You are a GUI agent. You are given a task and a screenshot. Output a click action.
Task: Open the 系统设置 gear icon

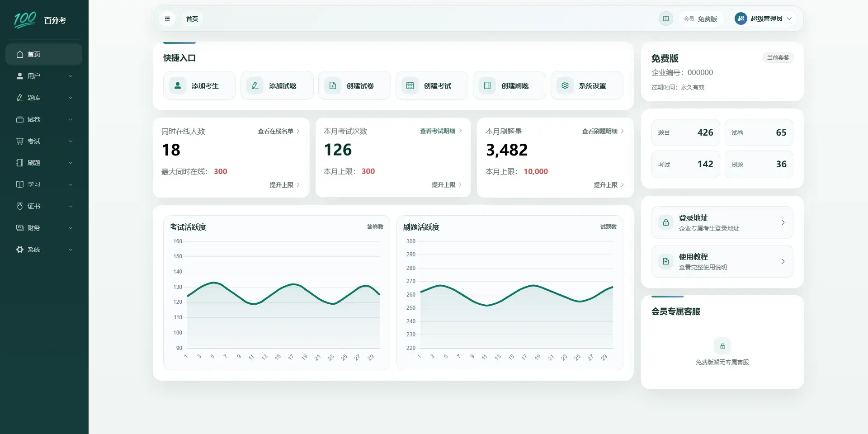pos(565,85)
